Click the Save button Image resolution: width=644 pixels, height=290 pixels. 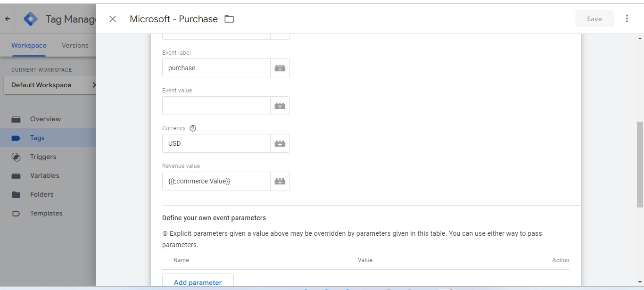point(594,18)
